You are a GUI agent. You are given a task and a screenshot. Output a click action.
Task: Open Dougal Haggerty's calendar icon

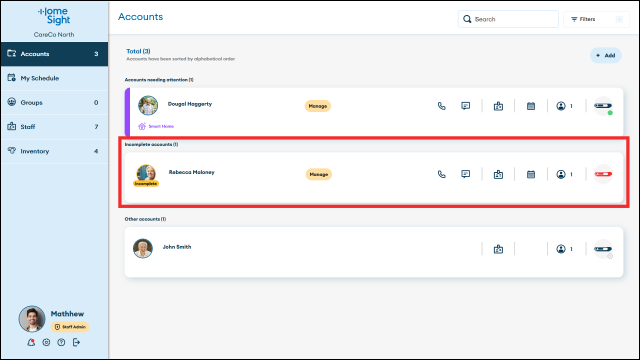531,106
